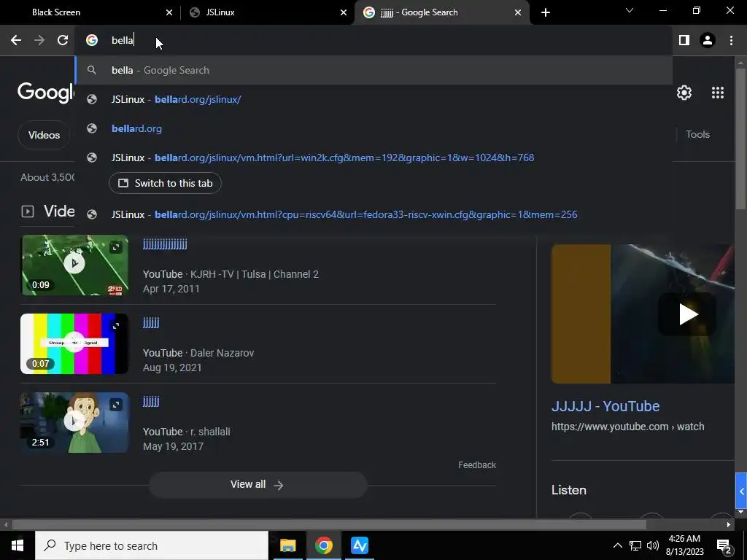Open the Google apps grid icon
The height and width of the screenshot is (560, 747).
tap(718, 93)
